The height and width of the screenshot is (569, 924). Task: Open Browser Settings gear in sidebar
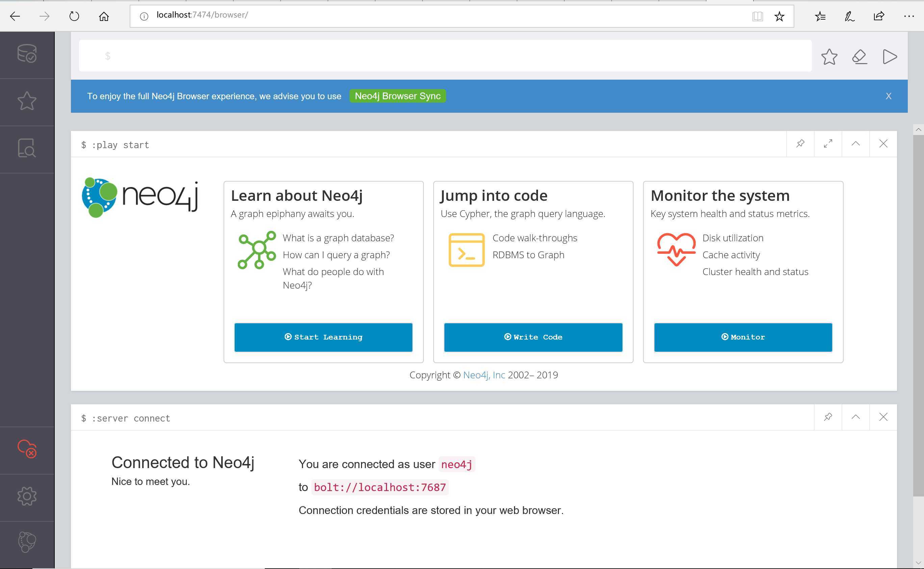(27, 496)
